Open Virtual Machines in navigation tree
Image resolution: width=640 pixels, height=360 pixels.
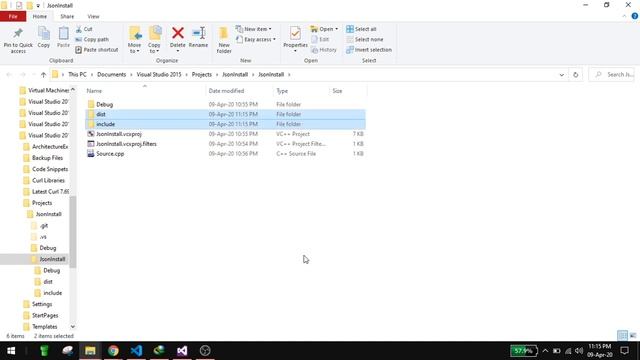pos(44,90)
